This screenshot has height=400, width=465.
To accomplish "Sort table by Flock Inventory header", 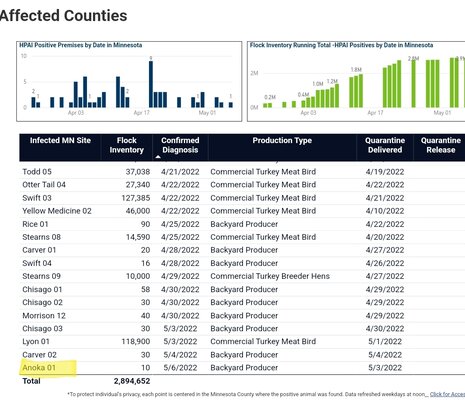I will 127,145.
